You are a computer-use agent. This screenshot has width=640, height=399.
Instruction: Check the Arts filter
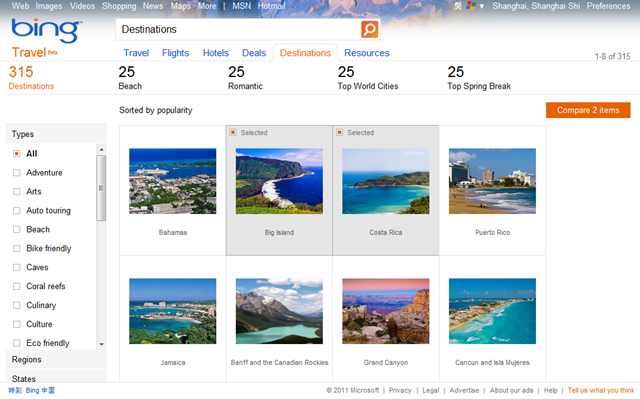tap(17, 192)
